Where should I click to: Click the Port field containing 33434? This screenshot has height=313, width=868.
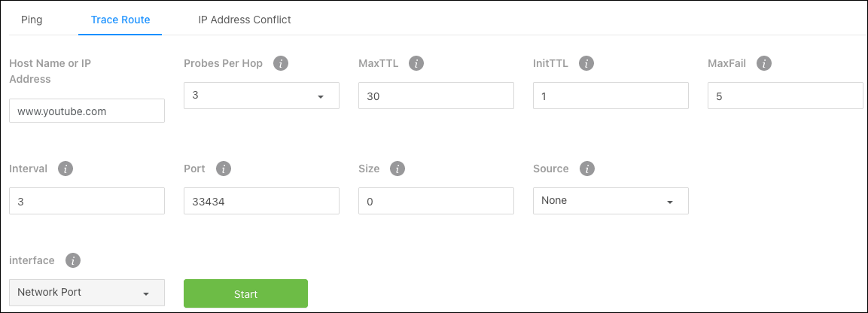coord(261,201)
